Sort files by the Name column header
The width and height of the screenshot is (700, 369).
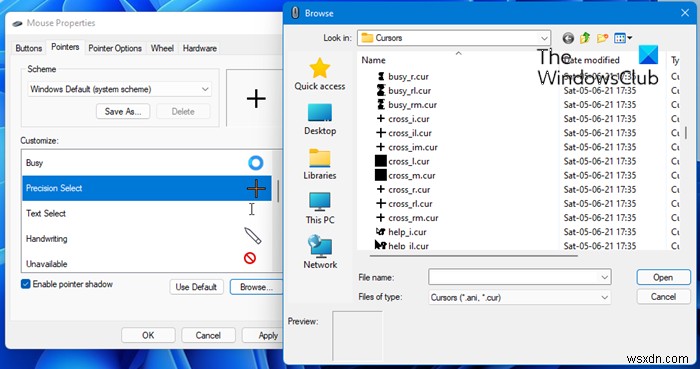pyautogui.click(x=373, y=60)
